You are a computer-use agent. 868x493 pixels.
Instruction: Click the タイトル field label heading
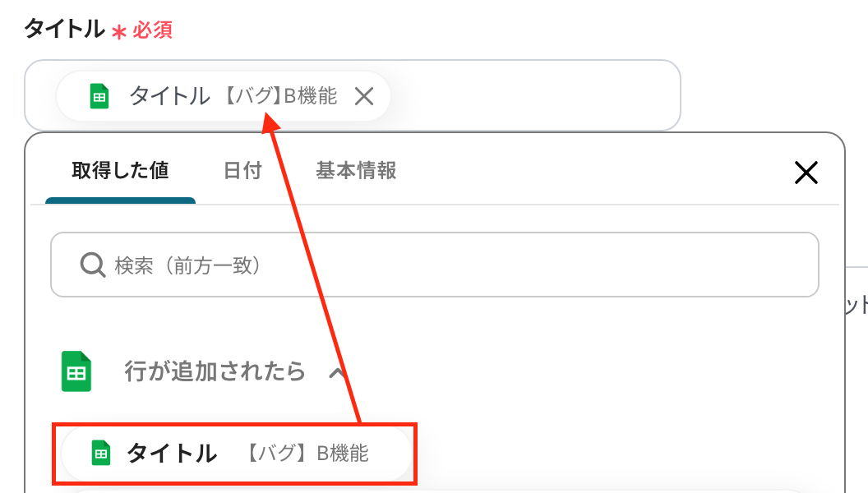[64, 29]
